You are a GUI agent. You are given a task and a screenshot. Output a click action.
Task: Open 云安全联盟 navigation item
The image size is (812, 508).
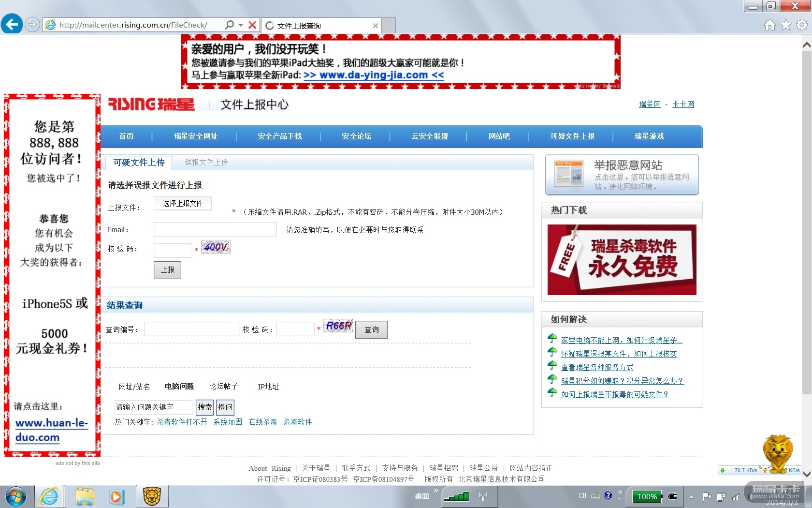430,136
